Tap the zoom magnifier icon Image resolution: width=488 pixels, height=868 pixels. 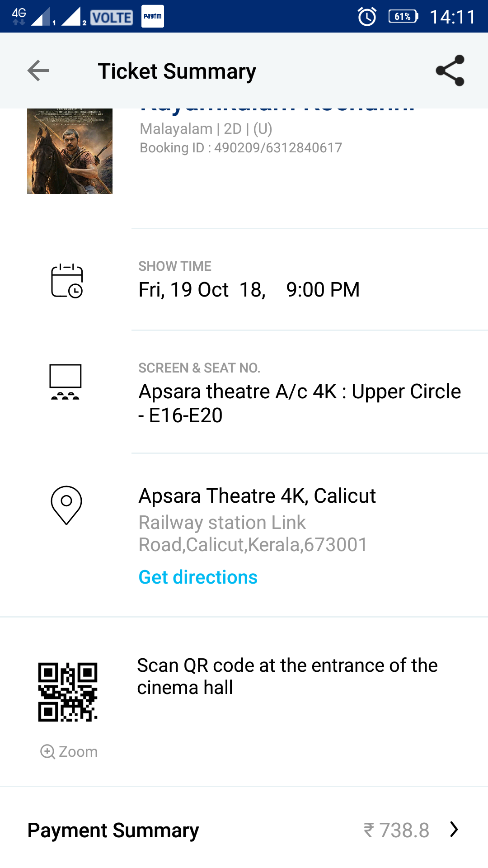click(47, 751)
